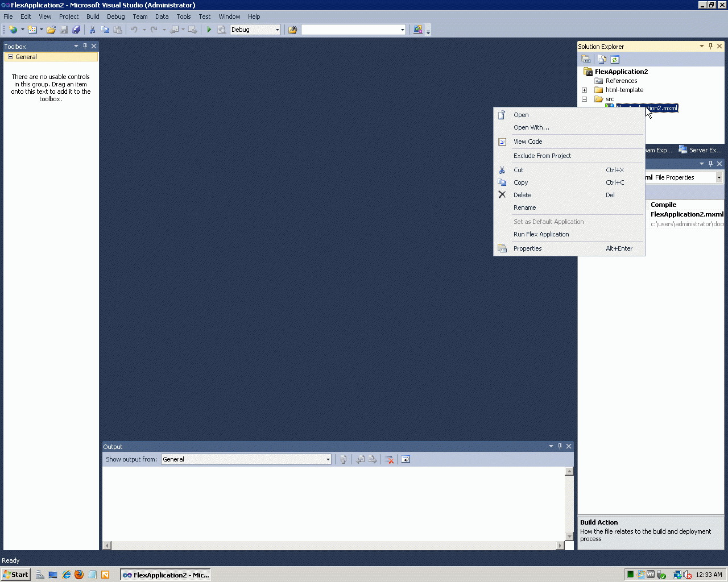
Task: Select the FlexApplication2 project node
Action: tap(621, 72)
